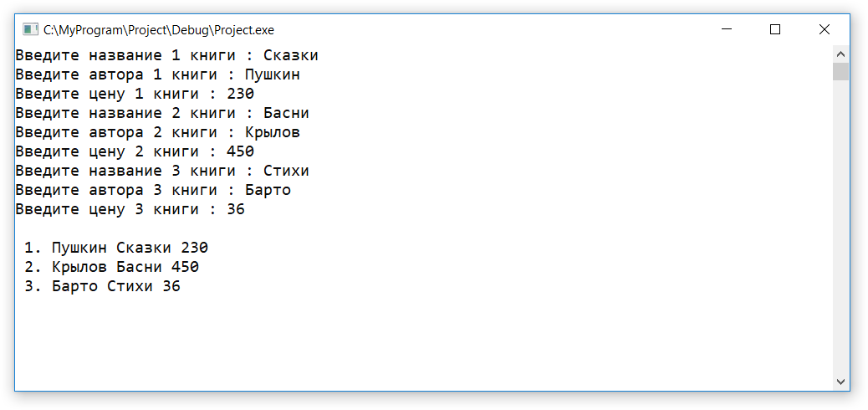Click the output row "1. Пушкин Сказки 230"
This screenshot has width=868, height=410.
(x=115, y=249)
